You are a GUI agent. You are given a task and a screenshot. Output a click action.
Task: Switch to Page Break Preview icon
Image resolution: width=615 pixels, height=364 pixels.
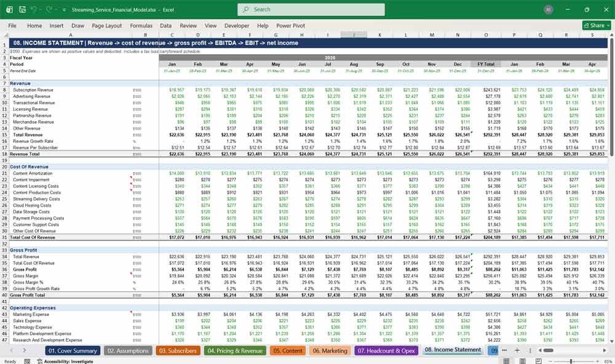click(x=539, y=362)
